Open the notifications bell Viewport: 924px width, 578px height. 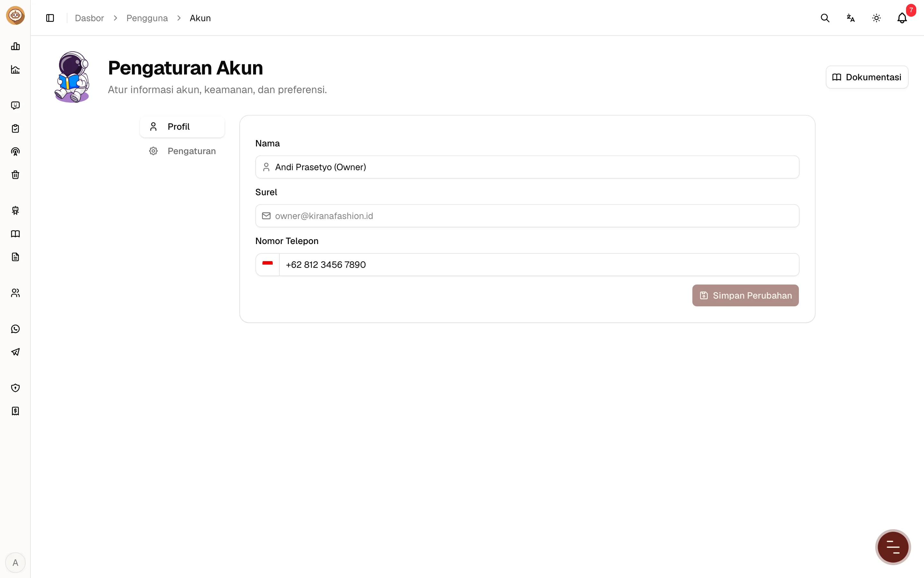click(x=902, y=18)
